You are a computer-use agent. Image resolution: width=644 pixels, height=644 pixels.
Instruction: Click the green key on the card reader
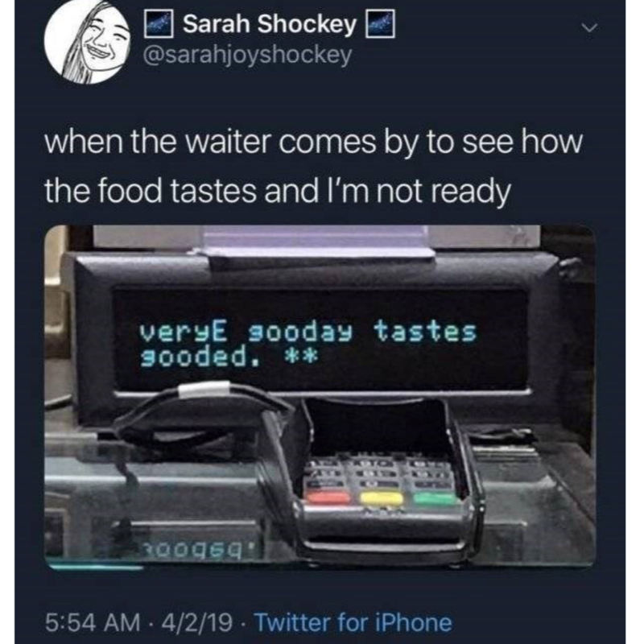pyautogui.click(x=434, y=497)
